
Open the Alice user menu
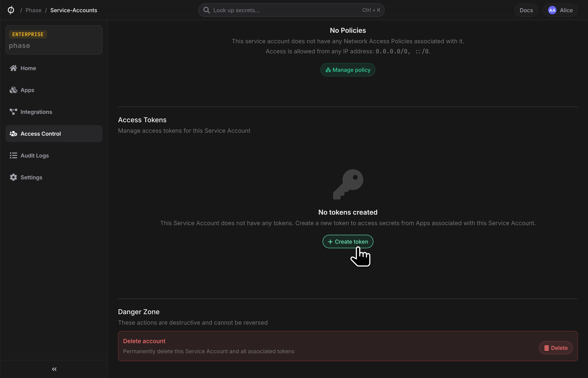pyautogui.click(x=560, y=10)
